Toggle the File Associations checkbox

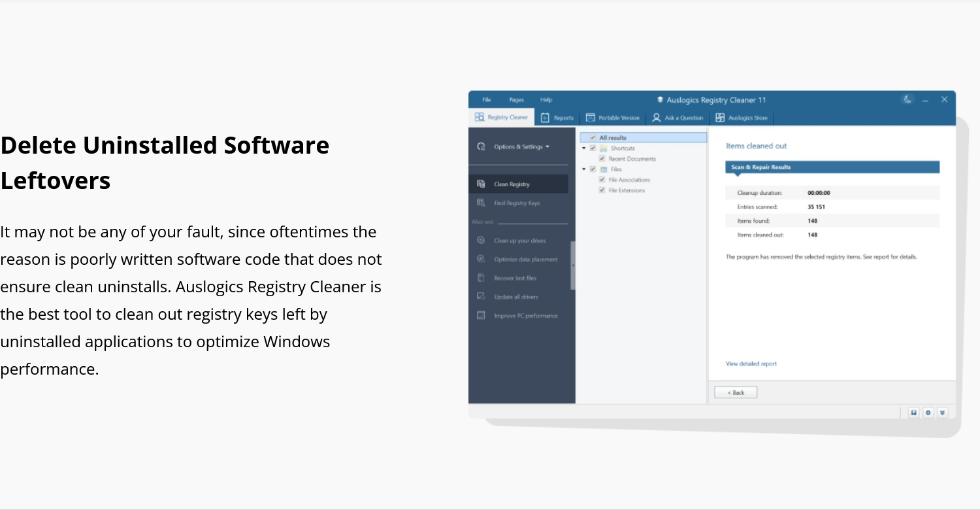click(x=602, y=180)
